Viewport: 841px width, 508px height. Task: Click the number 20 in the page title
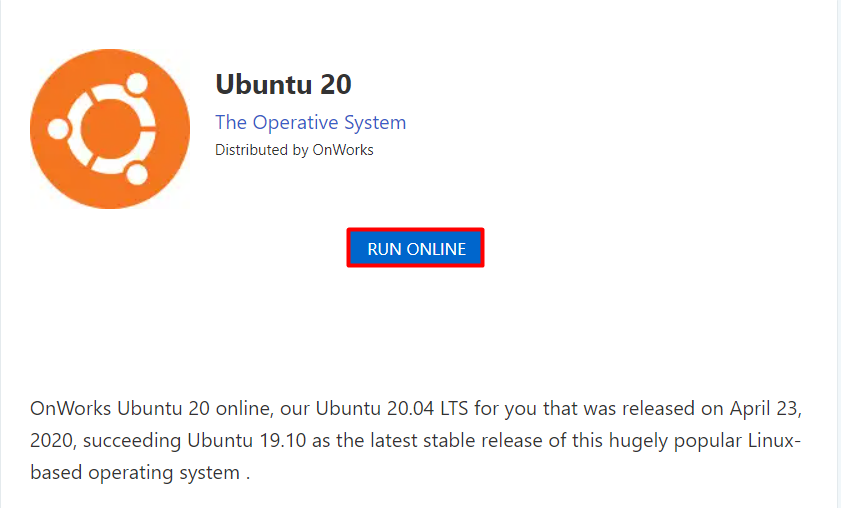pos(336,85)
